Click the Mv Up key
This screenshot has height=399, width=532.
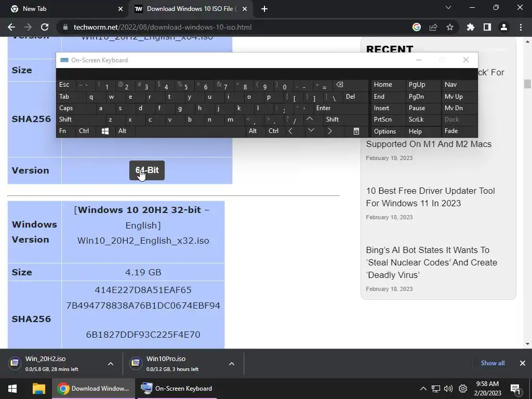click(459, 97)
